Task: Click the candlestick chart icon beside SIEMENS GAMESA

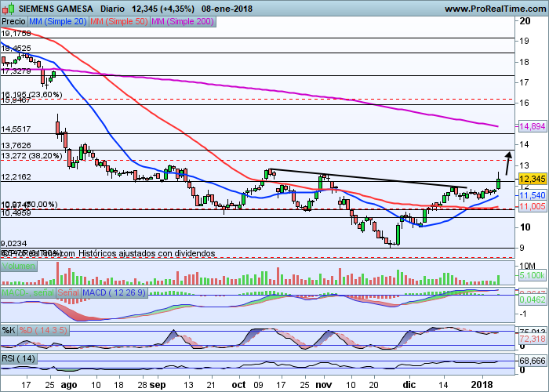Action: tap(9, 9)
